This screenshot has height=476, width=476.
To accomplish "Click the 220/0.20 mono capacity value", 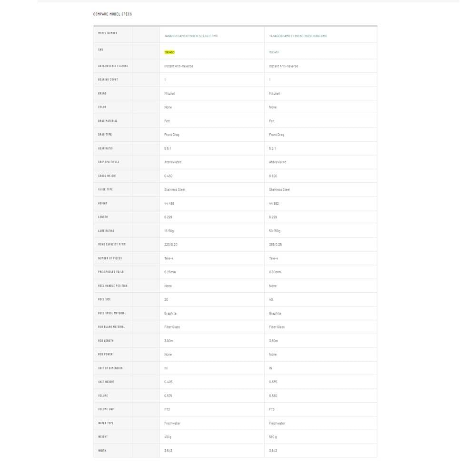I will click(x=170, y=245).
